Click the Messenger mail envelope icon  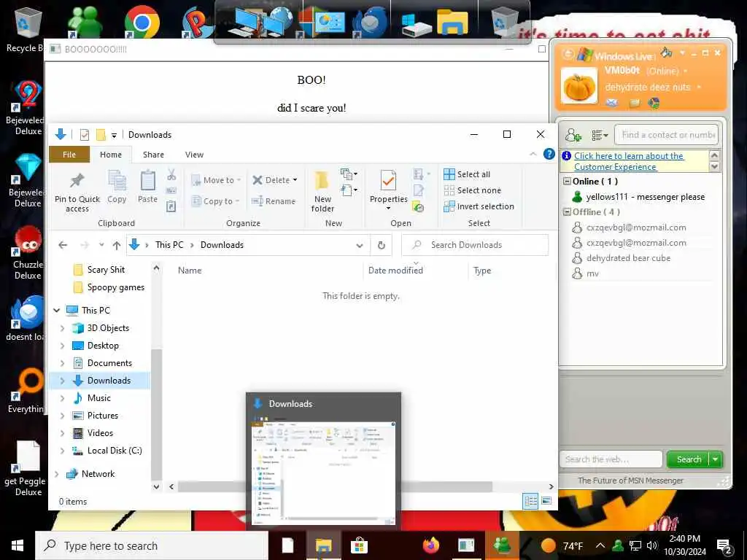point(612,103)
